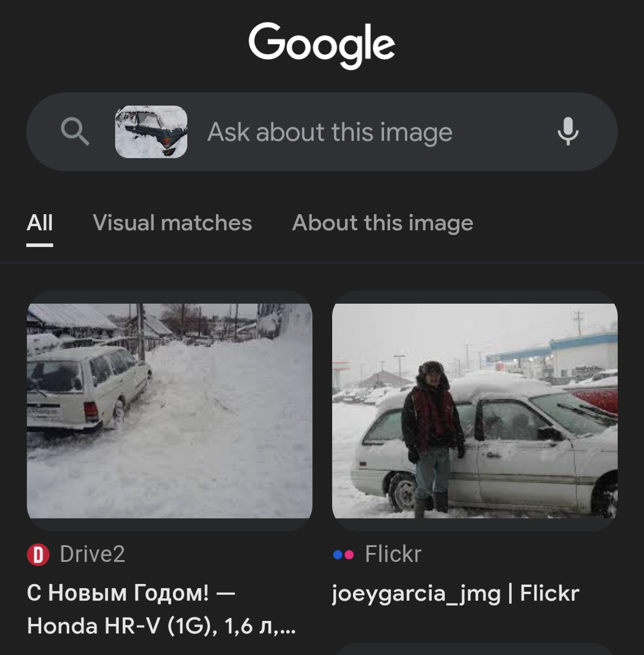Click the "Honda HR-V (1G)" title line
Image resolution: width=644 pixels, height=655 pixels.
161,626
